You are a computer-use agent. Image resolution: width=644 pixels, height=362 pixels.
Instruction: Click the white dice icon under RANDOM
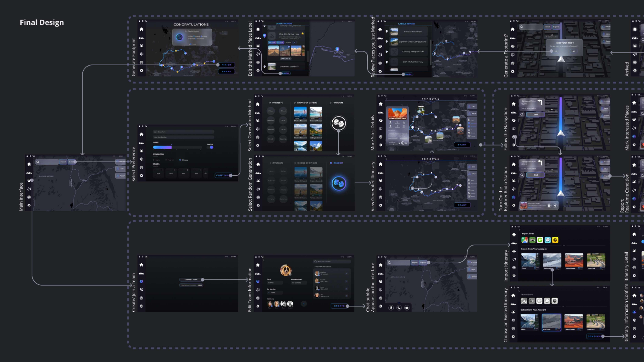click(338, 123)
